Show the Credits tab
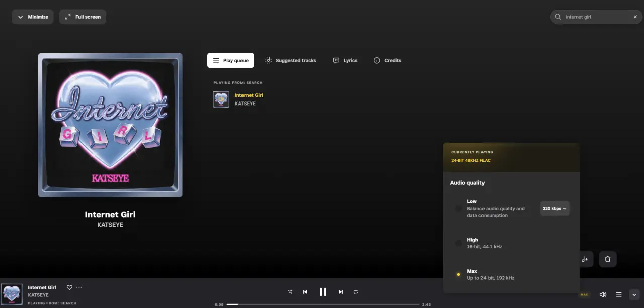 pyautogui.click(x=387, y=60)
